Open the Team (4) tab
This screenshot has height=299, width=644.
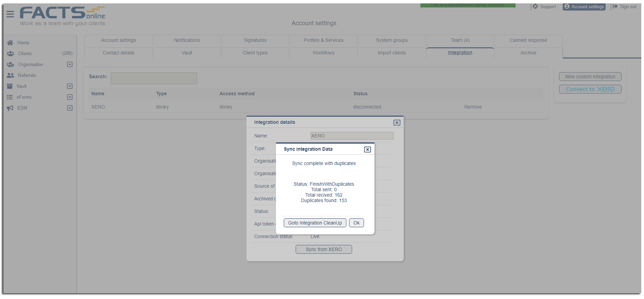(x=460, y=40)
